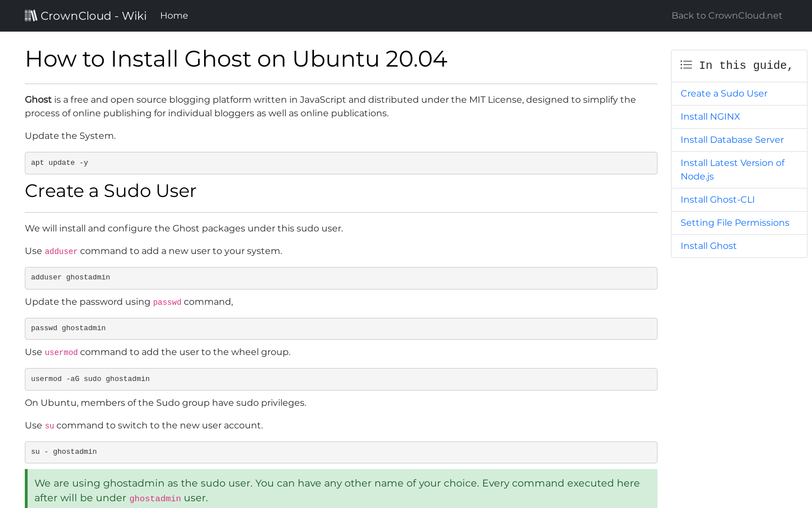Click the CrownCloud library logo icon

[31, 15]
